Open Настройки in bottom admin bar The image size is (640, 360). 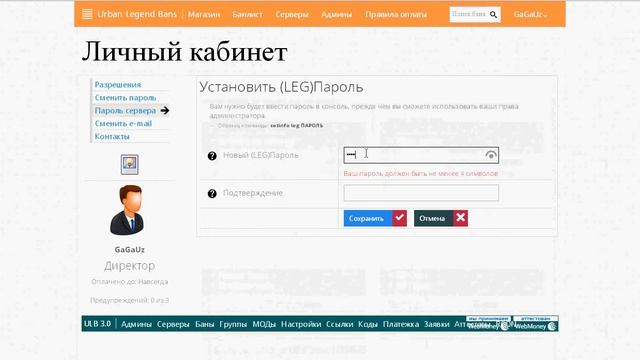301,324
